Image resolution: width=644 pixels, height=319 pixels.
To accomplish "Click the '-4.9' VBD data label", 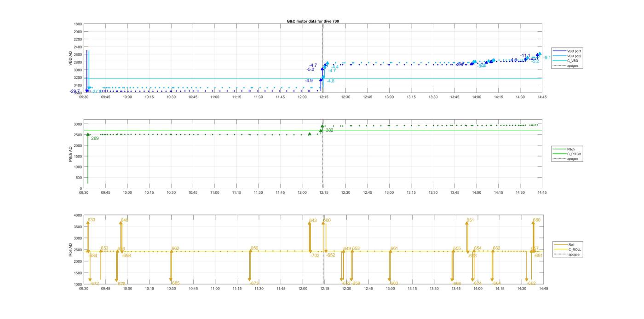I will pyautogui.click(x=309, y=81).
